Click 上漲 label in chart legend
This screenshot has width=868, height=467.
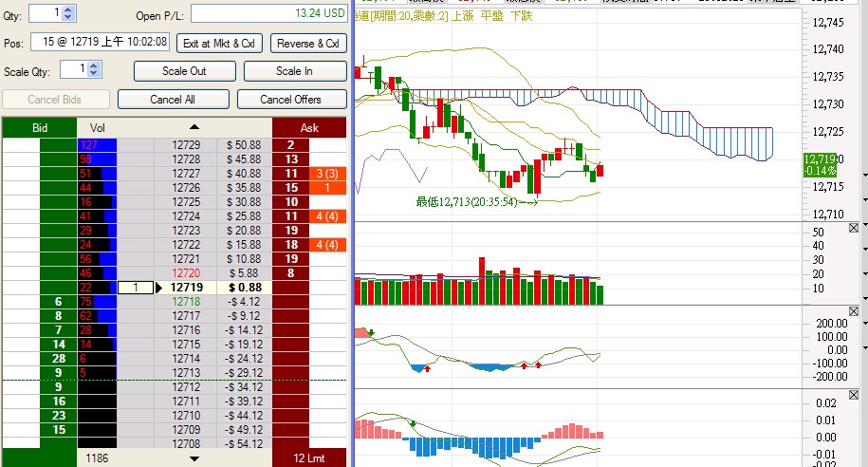463,16
